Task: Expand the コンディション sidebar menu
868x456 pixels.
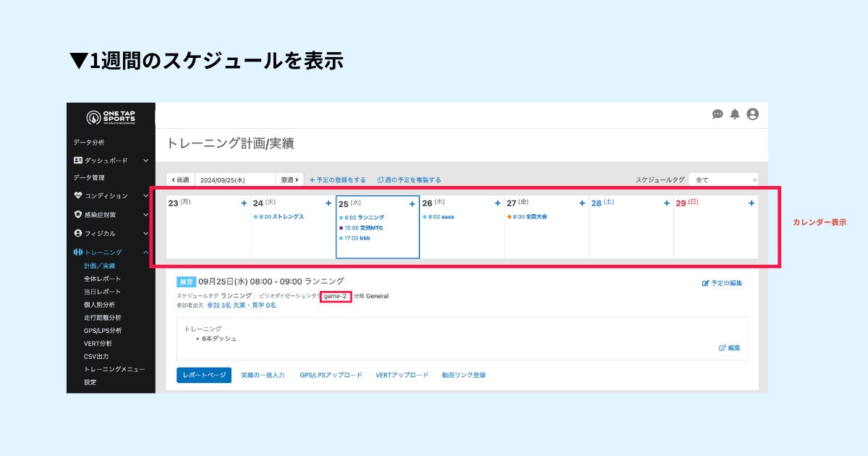Action: point(111,195)
